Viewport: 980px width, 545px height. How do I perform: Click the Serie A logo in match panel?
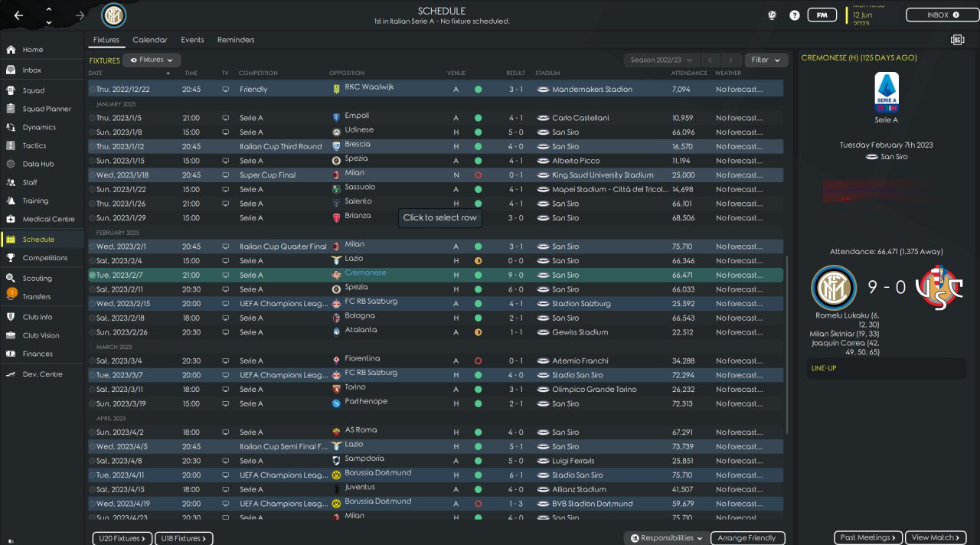[887, 93]
